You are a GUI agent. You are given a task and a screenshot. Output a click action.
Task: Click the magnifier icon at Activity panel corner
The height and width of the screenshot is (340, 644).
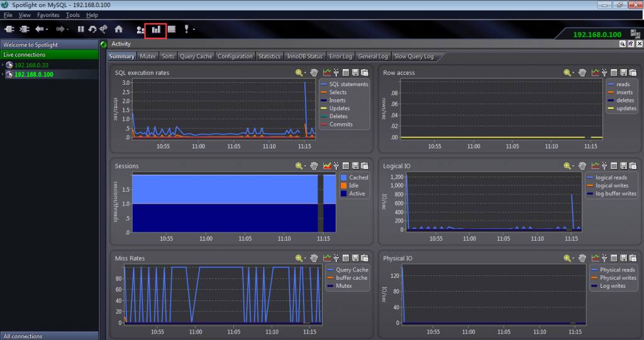click(x=623, y=44)
